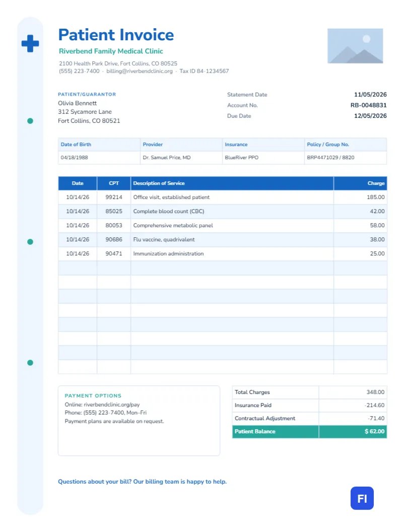The image size is (411, 532).
Task: Click the 58.00 charge amount
Action: click(377, 225)
